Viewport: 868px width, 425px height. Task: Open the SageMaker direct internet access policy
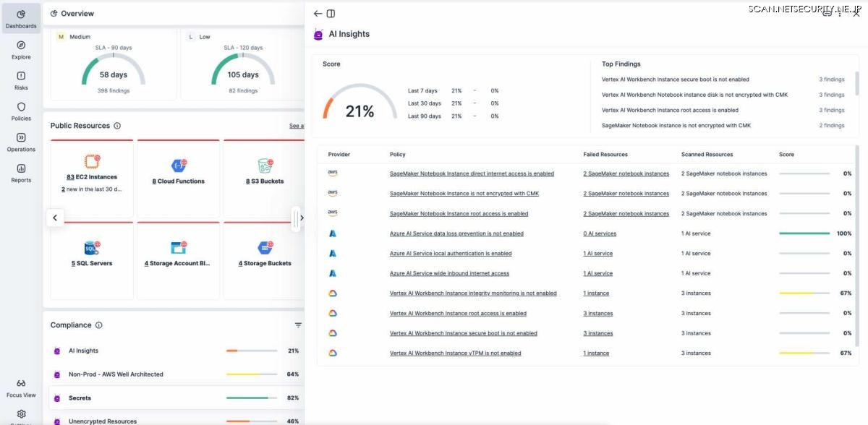click(x=472, y=173)
